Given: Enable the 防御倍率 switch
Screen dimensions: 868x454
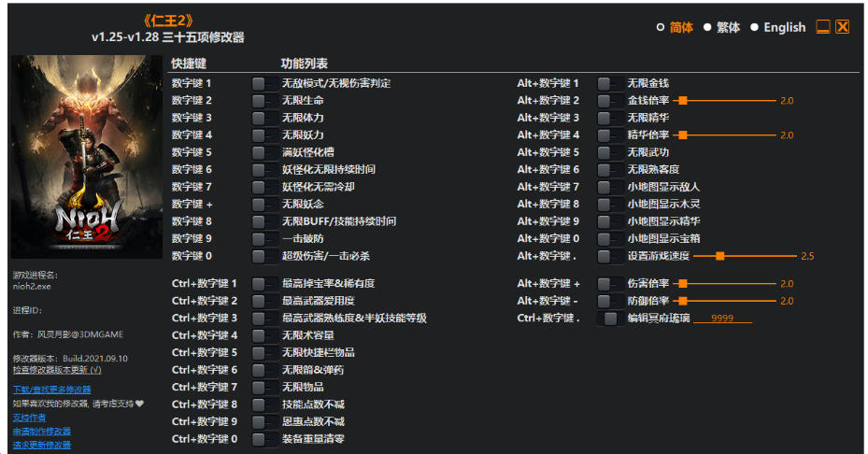Looking at the screenshot, I should [x=610, y=301].
